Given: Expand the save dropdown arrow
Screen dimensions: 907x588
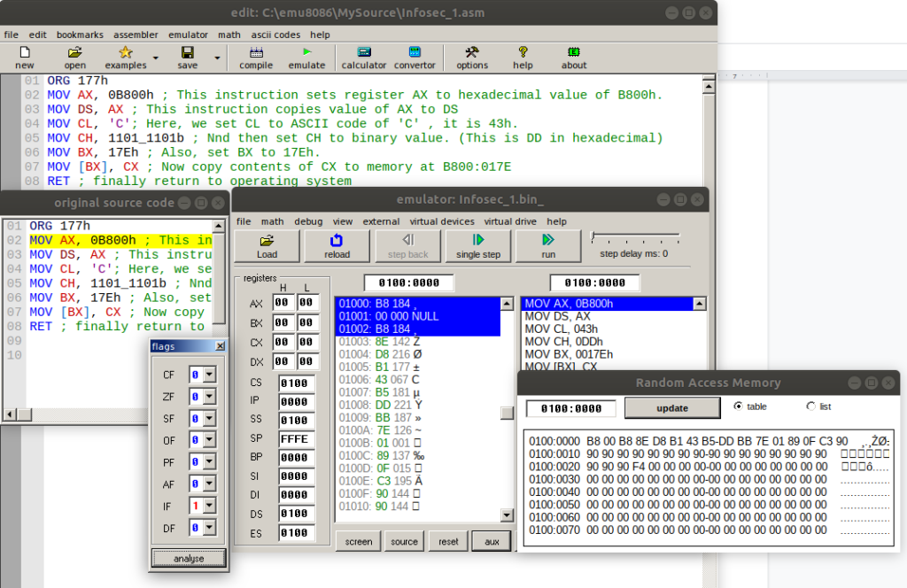Looking at the screenshot, I should (217, 58).
